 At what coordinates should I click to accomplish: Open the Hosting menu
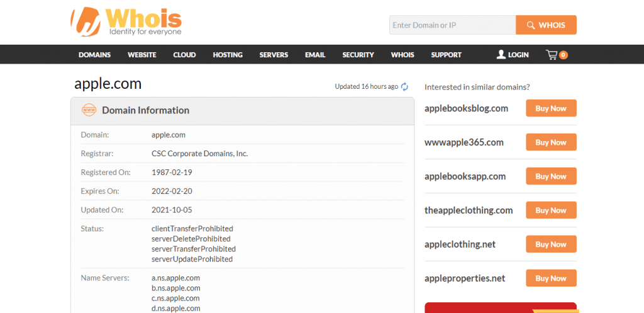point(228,55)
